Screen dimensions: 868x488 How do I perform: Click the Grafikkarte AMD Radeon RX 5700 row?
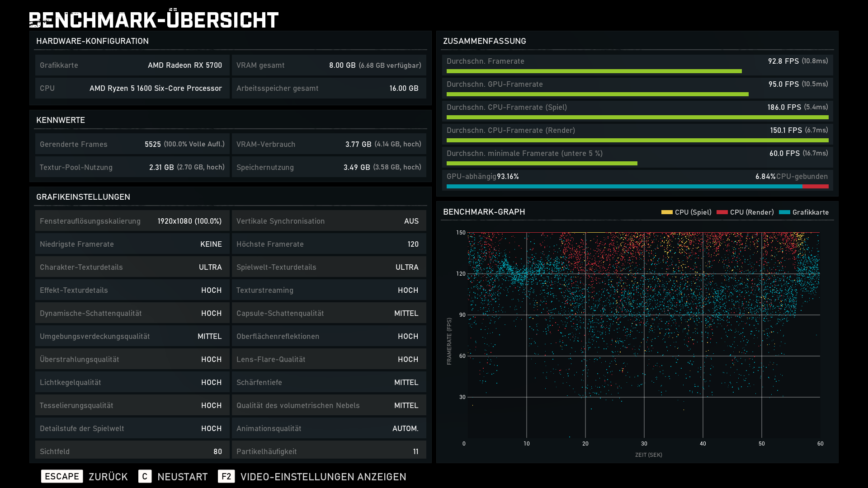click(x=132, y=65)
